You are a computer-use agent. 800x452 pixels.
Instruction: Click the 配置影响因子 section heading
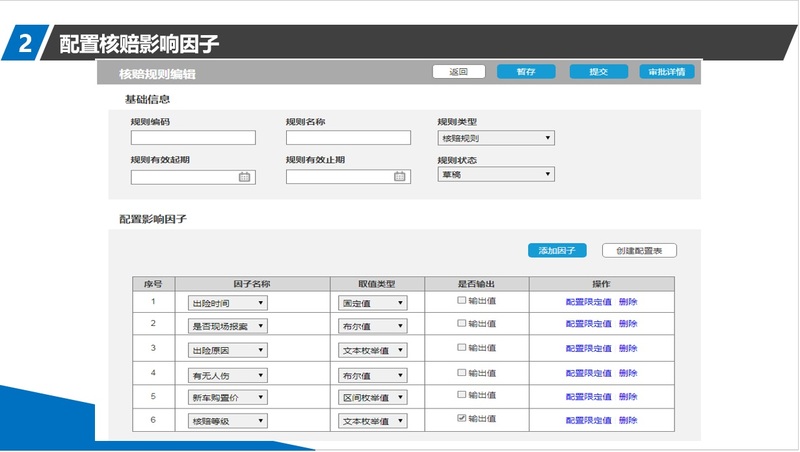[153, 219]
